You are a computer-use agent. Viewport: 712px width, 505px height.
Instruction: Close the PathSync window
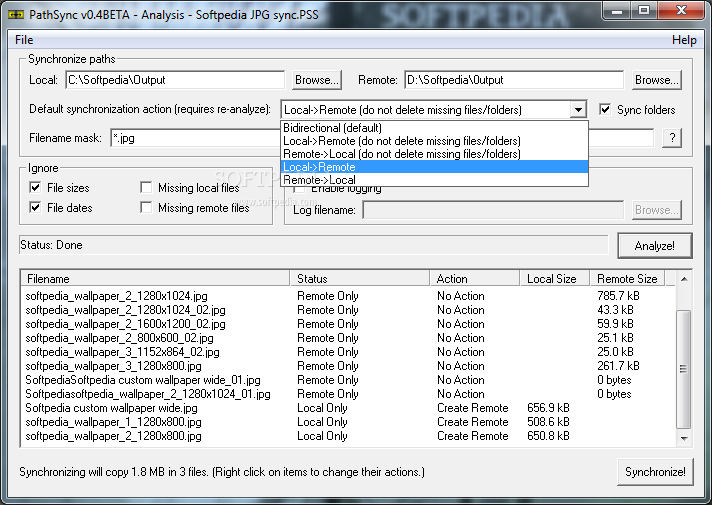[681, 10]
